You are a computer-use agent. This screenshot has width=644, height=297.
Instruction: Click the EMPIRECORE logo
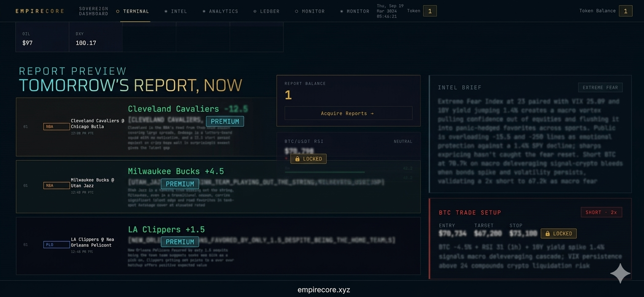click(x=40, y=11)
